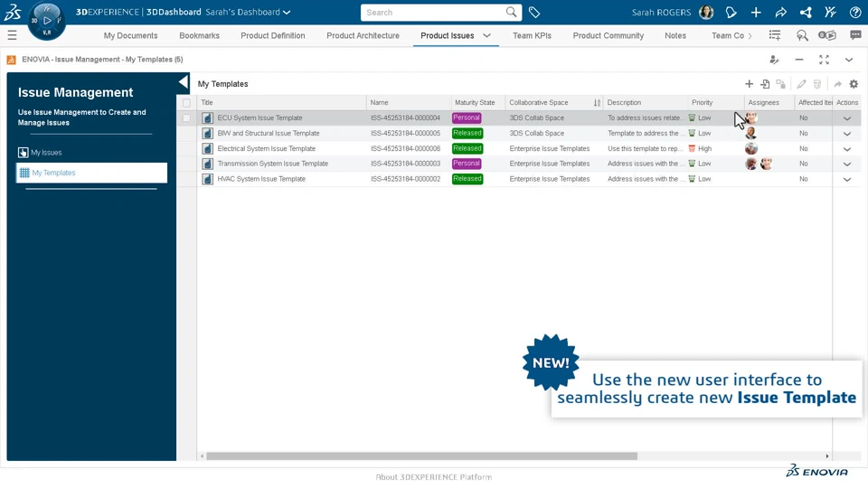Switch to Notes tab
Viewport: 868px width, 488px height.
click(675, 35)
